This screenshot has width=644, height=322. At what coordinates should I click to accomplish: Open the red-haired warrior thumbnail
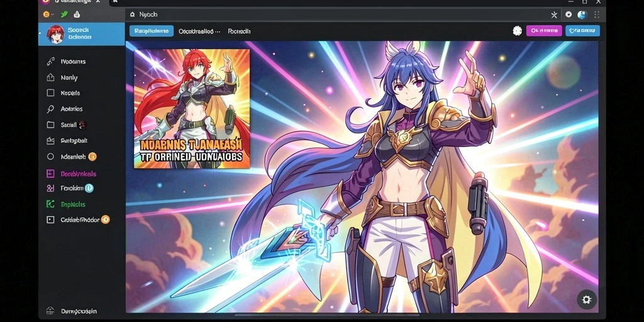192,108
